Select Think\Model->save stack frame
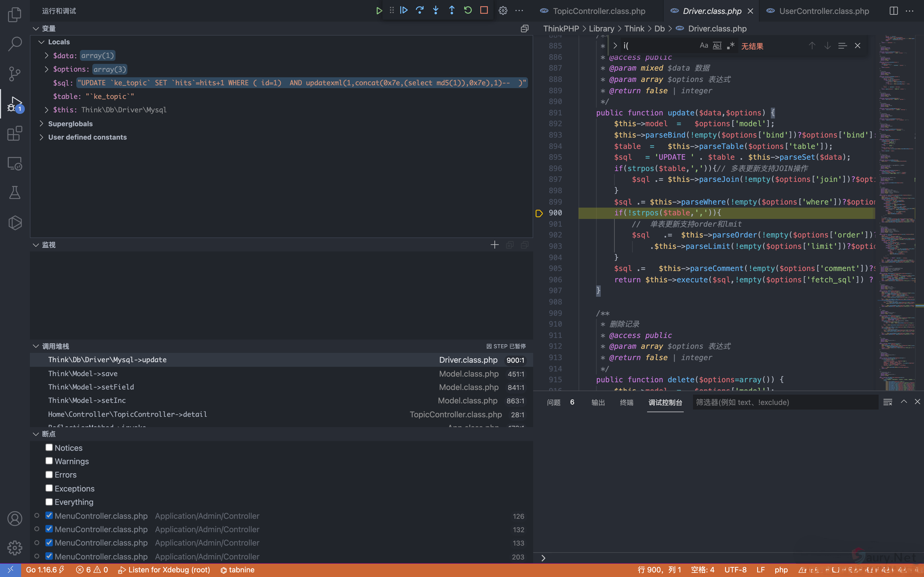 tap(83, 374)
